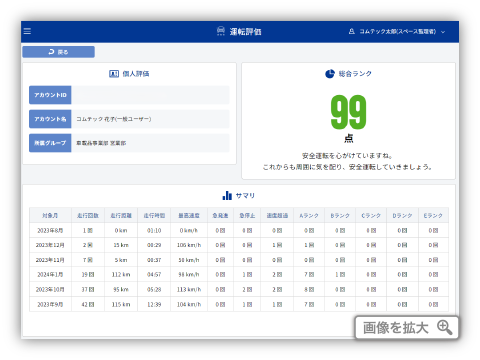Click the Bランク column header
480x360 pixels.
(x=340, y=216)
